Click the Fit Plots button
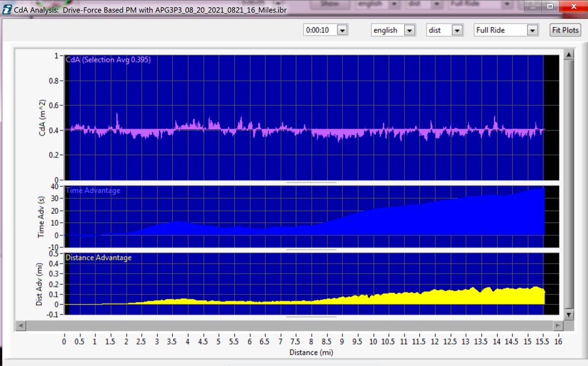 click(565, 30)
